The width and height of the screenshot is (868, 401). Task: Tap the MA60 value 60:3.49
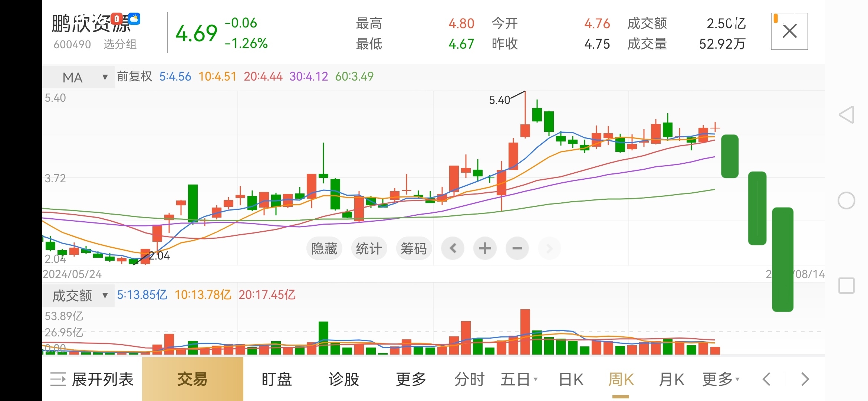point(354,76)
